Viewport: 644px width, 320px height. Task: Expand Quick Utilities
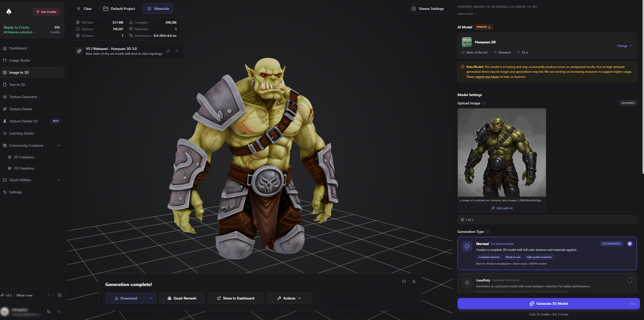[x=59, y=180]
